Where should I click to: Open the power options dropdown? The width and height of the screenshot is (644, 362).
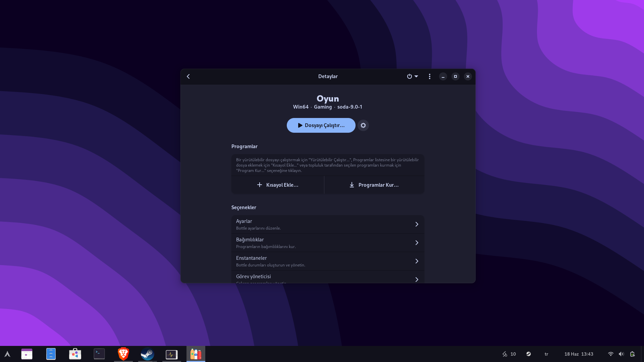(412, 76)
